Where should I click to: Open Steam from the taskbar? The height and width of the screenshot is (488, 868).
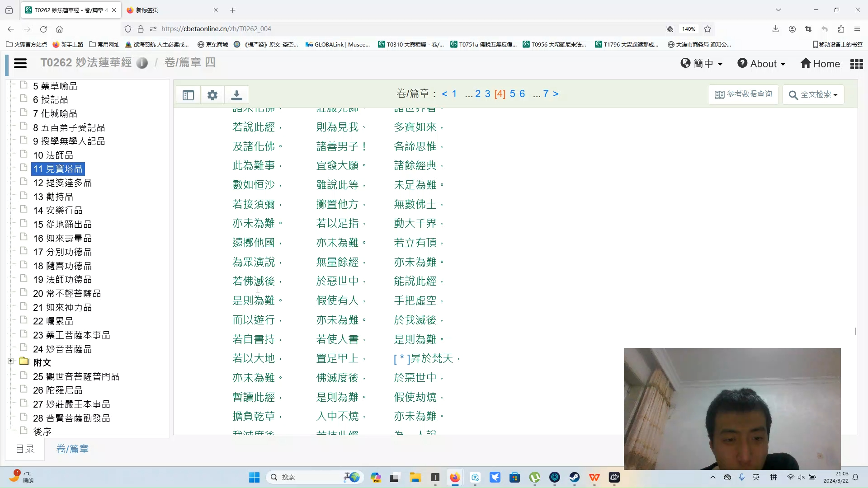[x=574, y=477]
